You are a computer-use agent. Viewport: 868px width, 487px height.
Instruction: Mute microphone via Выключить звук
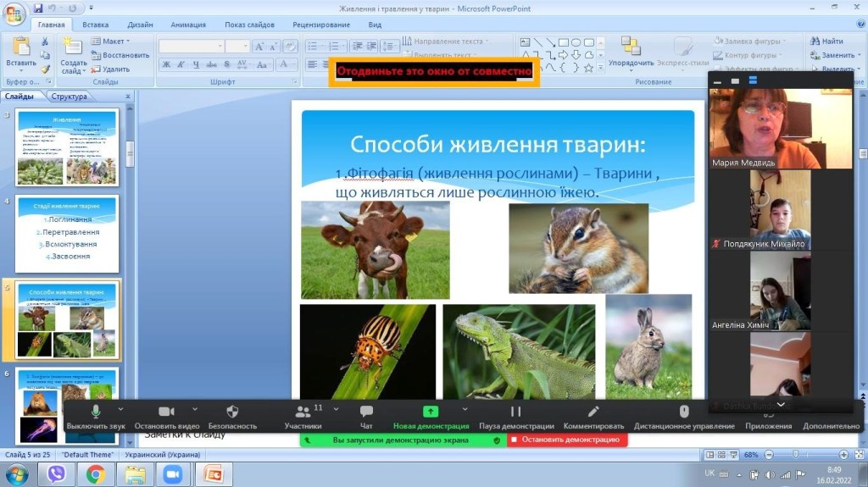[x=96, y=412]
